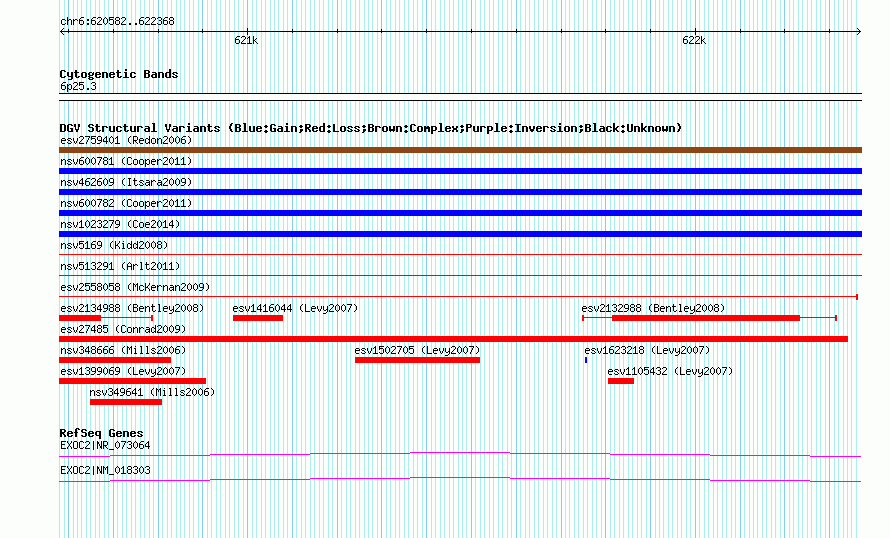Open nsv462609 (Itsara2009) variant label
This screenshot has height=538, width=890.
126,182
